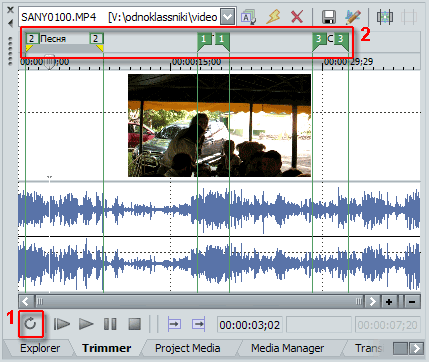
Task: Click the show video frames icon
Action: click(385, 17)
